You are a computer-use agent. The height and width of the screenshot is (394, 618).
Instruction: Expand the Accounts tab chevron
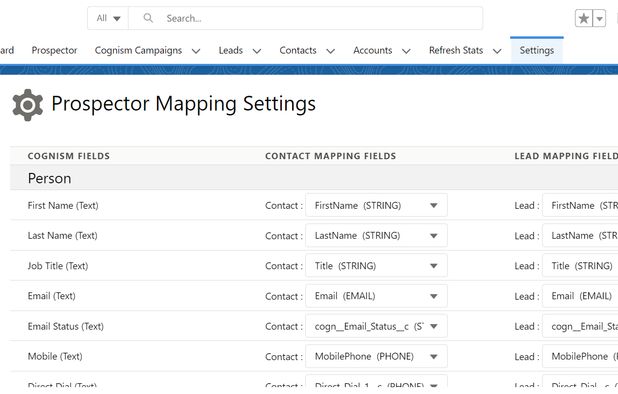point(406,51)
